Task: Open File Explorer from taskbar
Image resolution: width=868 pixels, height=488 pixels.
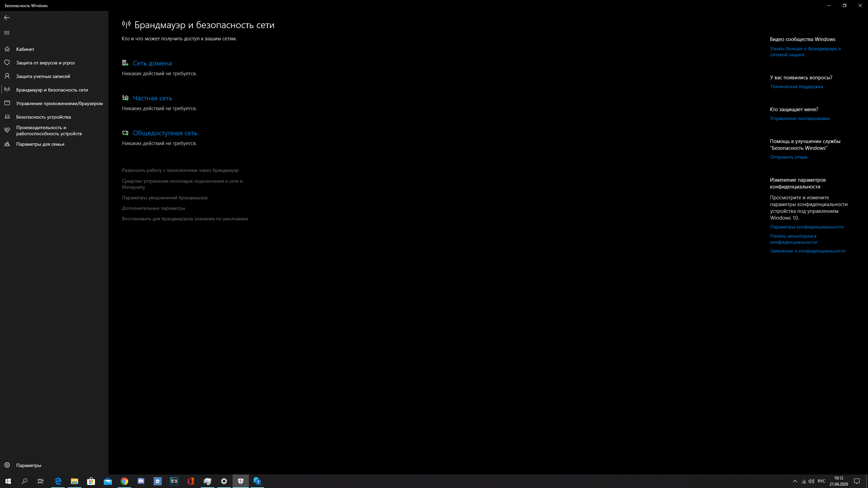Action: [x=74, y=481]
